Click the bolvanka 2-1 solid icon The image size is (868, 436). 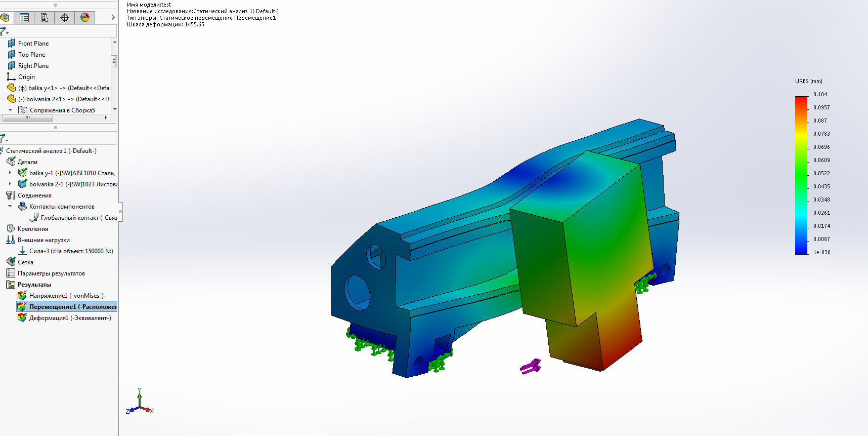click(x=22, y=184)
